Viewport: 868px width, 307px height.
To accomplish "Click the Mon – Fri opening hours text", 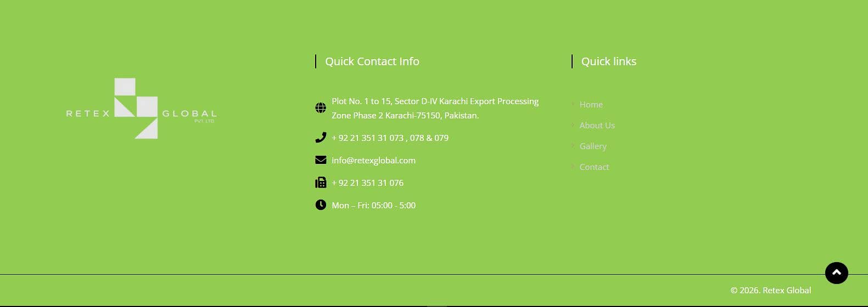I will point(373,205).
